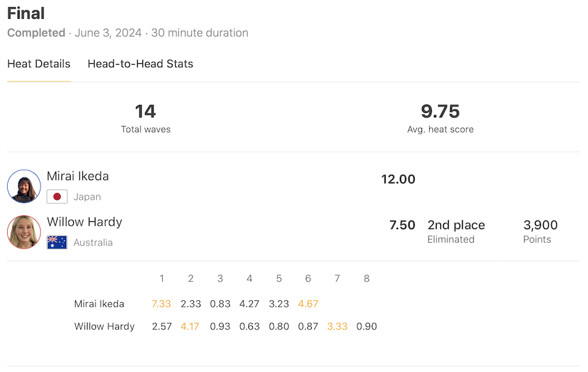Click Mirai Ikeda in wave score table
The height and width of the screenshot is (372, 588).
click(99, 303)
